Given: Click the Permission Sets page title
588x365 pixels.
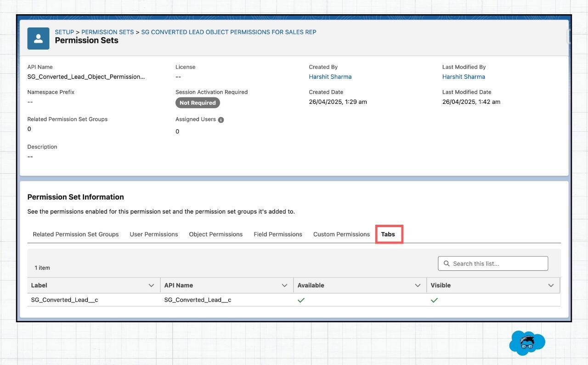Looking at the screenshot, I should point(86,40).
